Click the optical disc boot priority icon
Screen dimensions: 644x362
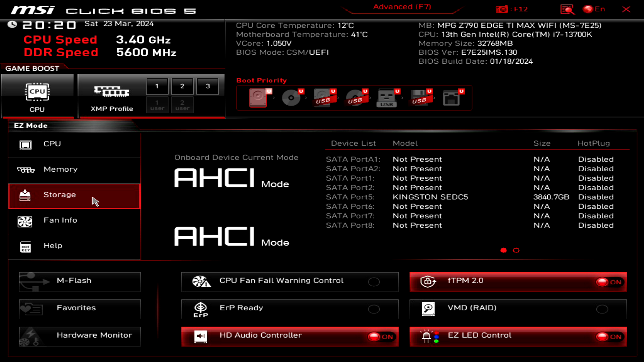pos(291,98)
